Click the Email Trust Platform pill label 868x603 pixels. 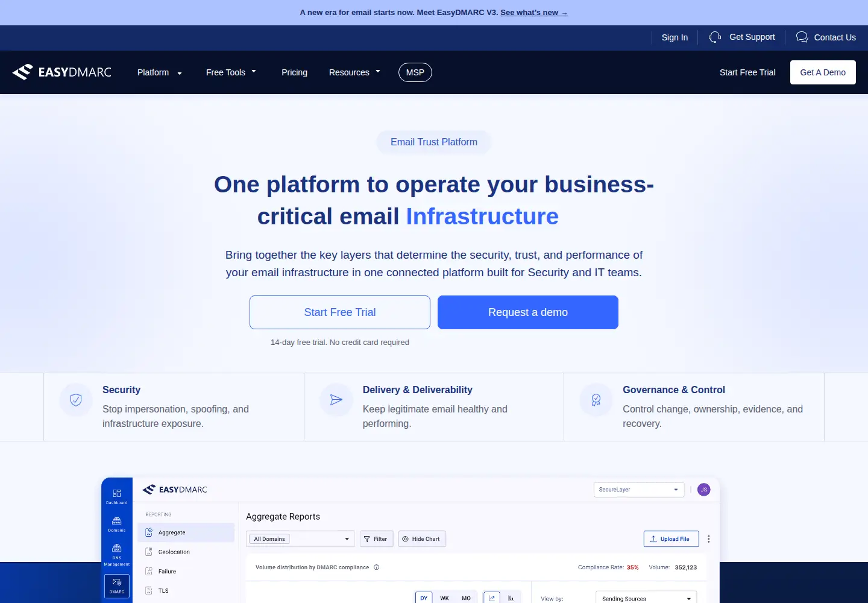pos(434,142)
